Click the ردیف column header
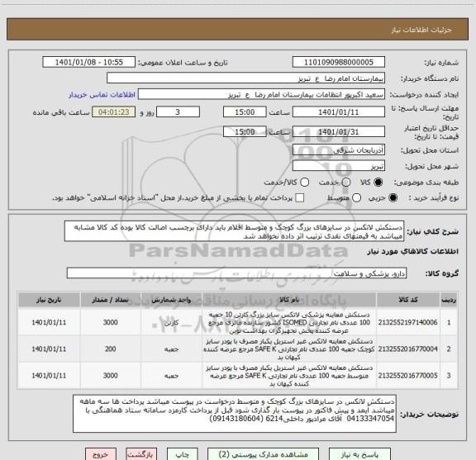 point(449,300)
